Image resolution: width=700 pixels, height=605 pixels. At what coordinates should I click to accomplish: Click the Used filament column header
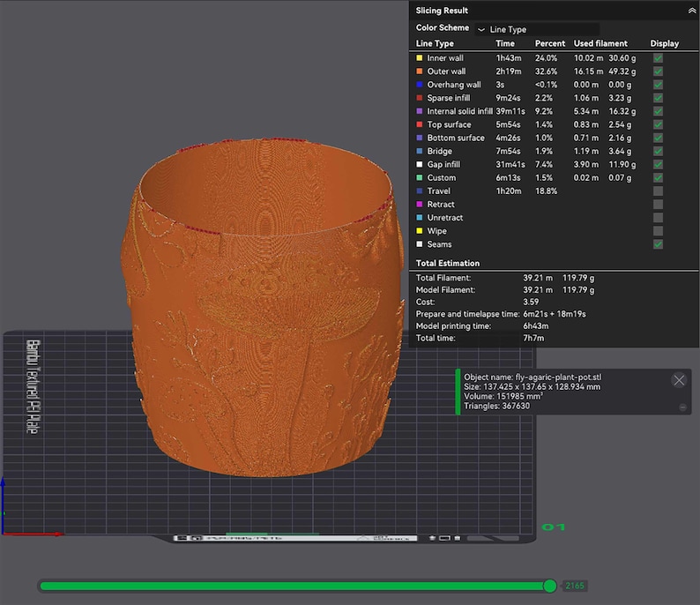(x=600, y=43)
